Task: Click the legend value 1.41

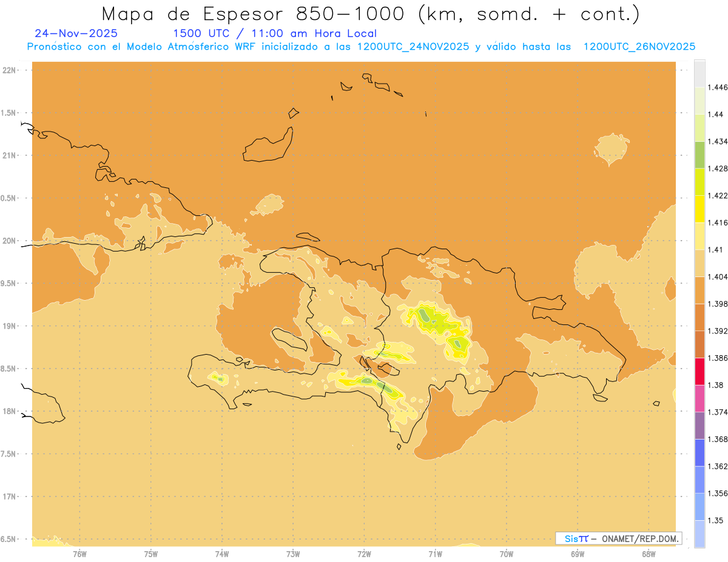Action: [x=716, y=250]
